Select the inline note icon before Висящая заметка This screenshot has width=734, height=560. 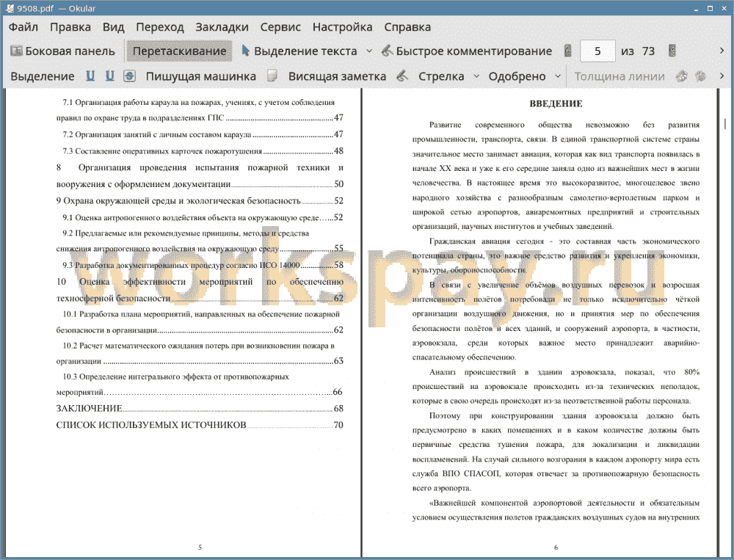coord(272,76)
